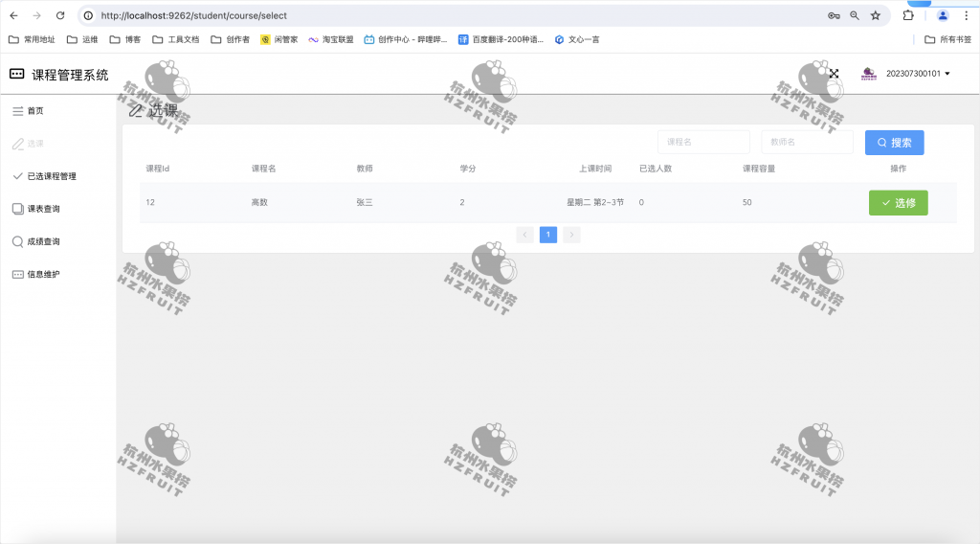Open the zoom magnifier in address bar
This screenshot has height=544, width=980.
(855, 15)
